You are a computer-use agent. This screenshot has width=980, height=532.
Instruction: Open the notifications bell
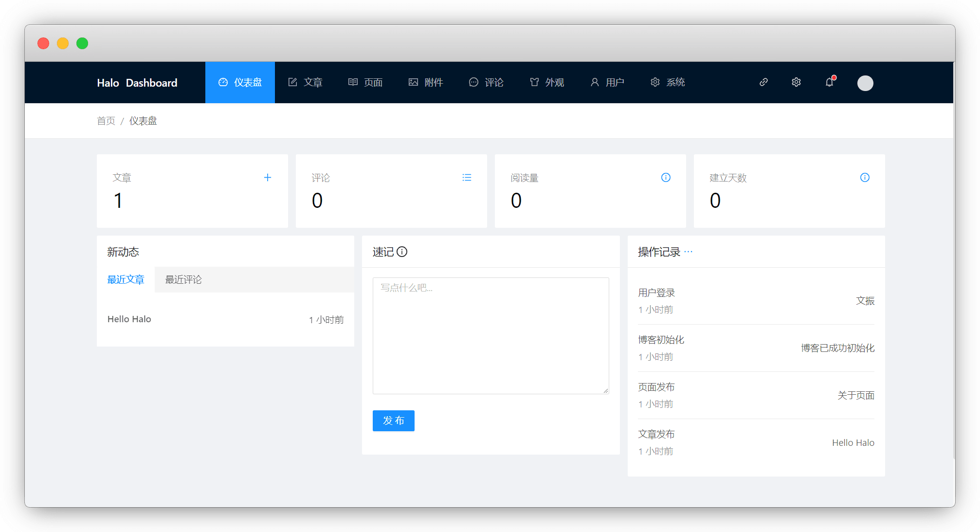point(830,82)
